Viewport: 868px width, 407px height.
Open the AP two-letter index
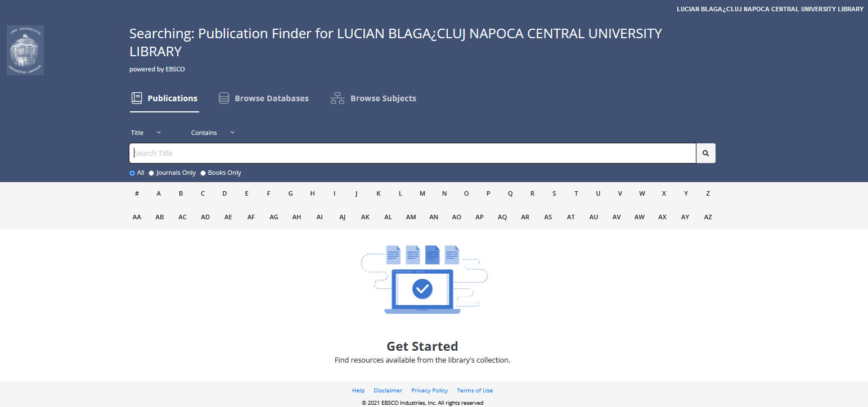[479, 217]
